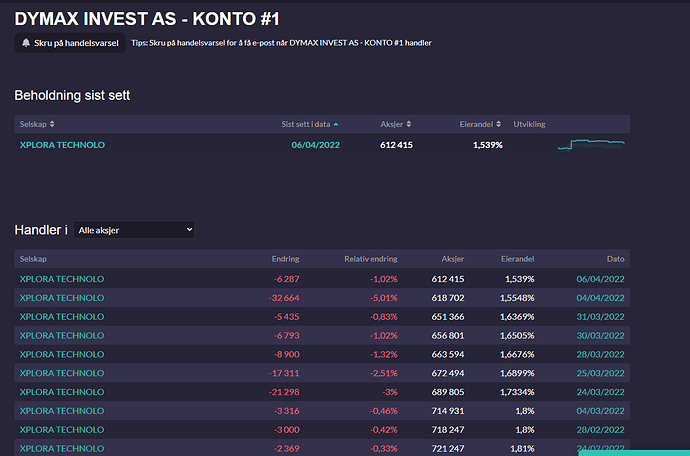Select the change value -3 316
690x456 pixels.
[286, 411]
